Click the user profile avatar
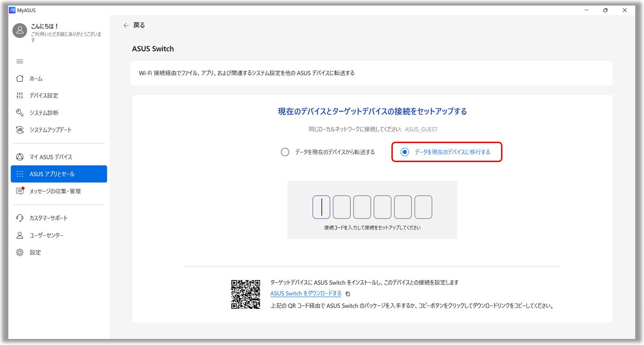 20,31
